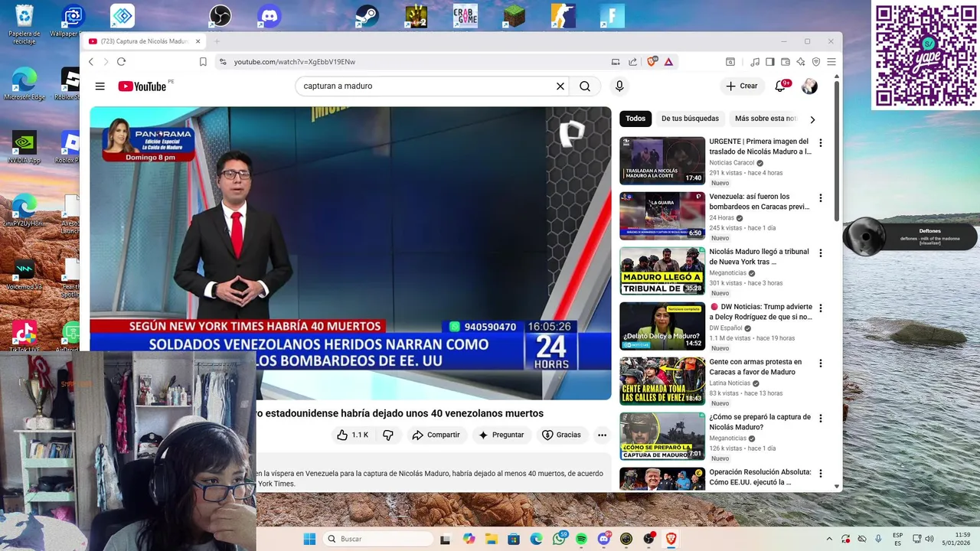Click the taskbar Buscar search box
The width and height of the screenshot is (980, 551).
(378, 539)
